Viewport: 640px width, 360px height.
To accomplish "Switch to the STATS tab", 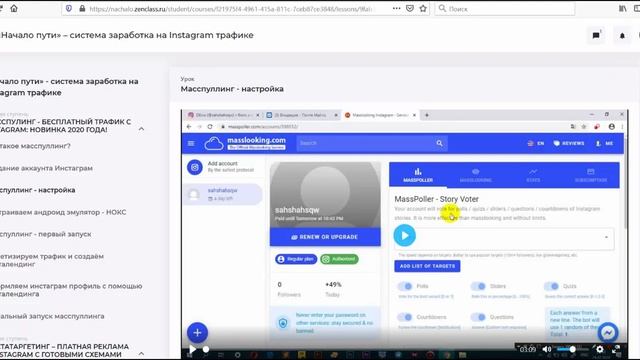I will click(x=533, y=175).
